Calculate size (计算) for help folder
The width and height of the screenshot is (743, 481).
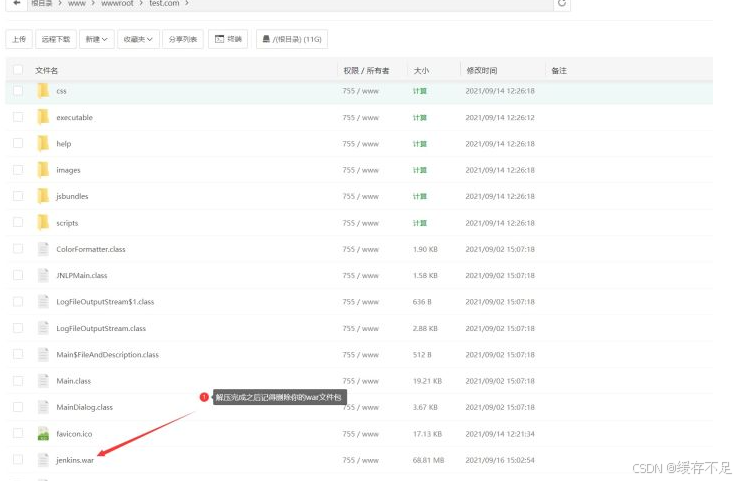420,144
